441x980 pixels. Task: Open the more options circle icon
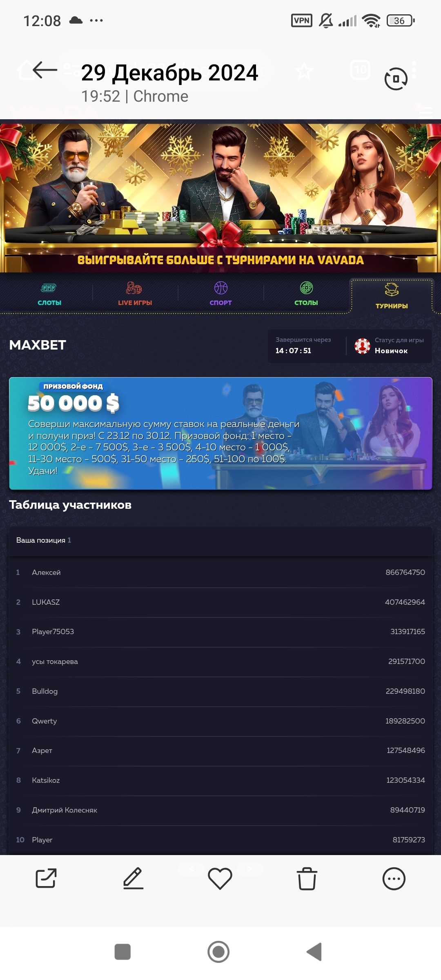[394, 879]
